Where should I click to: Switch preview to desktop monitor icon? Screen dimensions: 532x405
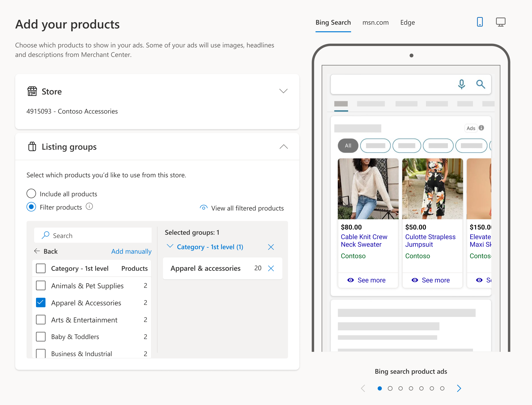point(500,22)
